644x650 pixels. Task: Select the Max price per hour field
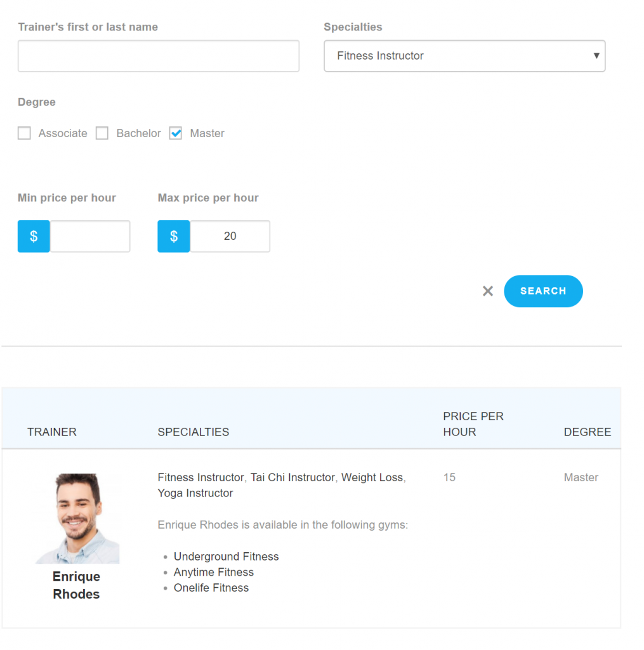tap(230, 236)
